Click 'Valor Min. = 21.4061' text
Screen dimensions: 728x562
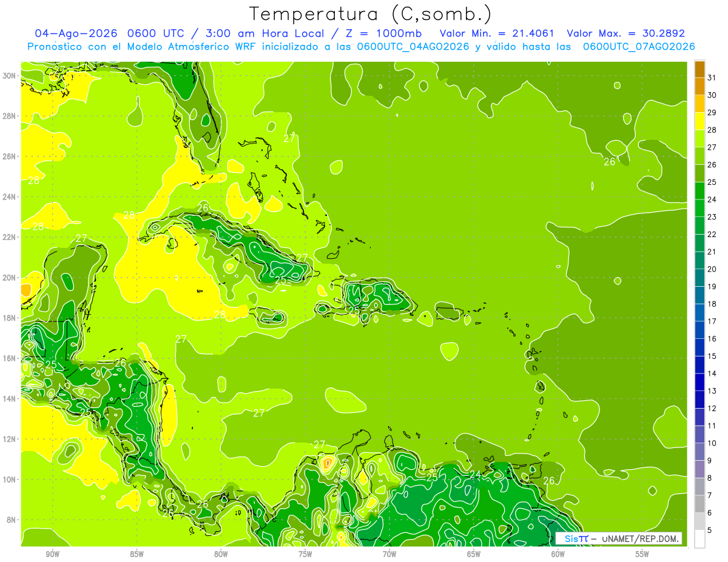click(497, 33)
